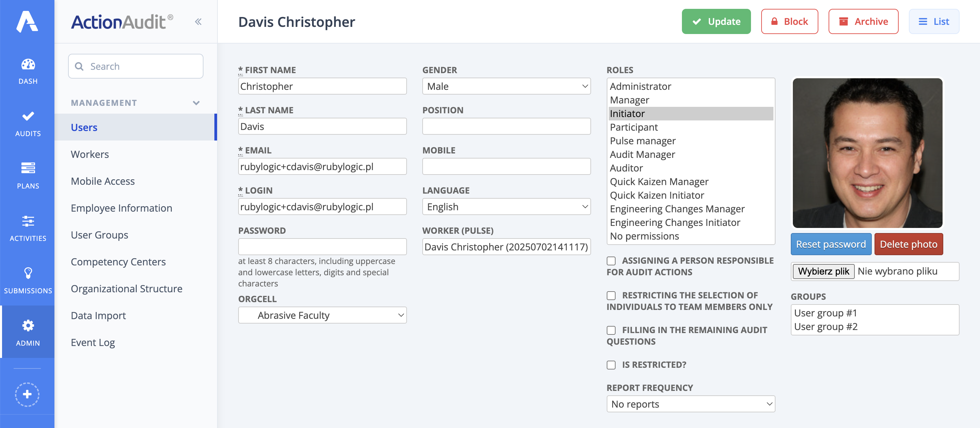This screenshot has height=428, width=980.
Task: Open the Plans sidebar icon
Action: point(28,168)
